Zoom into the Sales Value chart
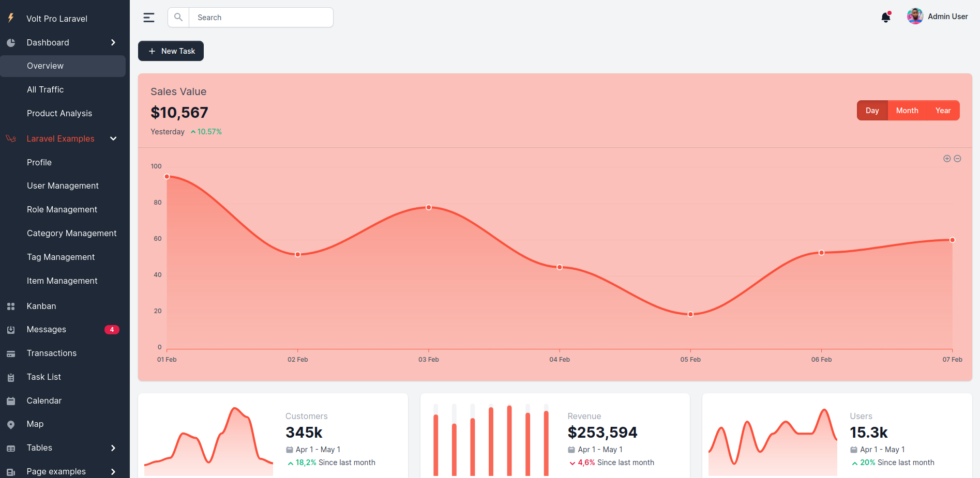Image resolution: width=980 pixels, height=478 pixels. (947, 158)
